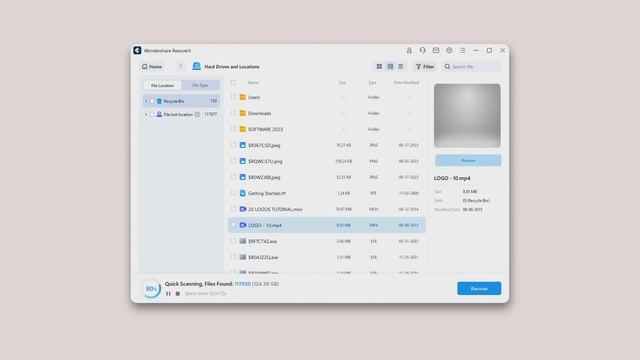This screenshot has width=640, height=360.
Task: Open the user account icon
Action: pos(409,50)
